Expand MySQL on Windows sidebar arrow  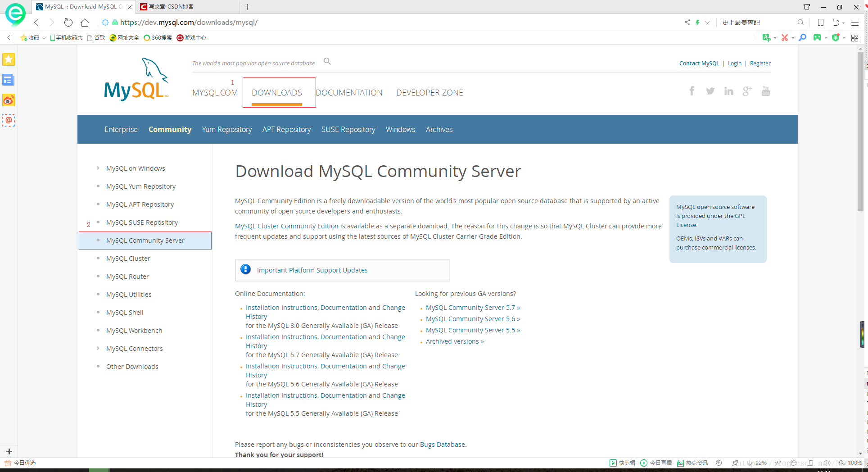tap(98, 168)
